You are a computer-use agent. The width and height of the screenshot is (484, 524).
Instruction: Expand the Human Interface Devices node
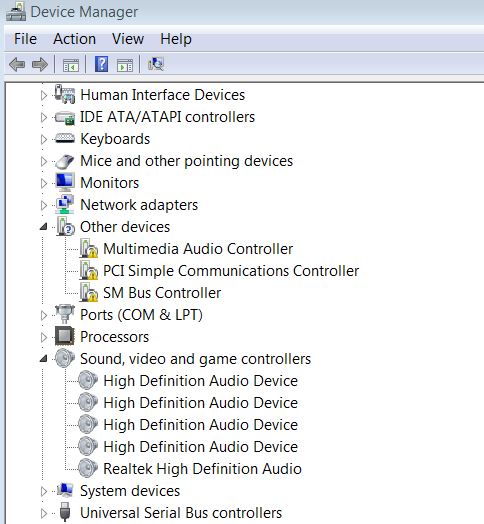coord(43,95)
